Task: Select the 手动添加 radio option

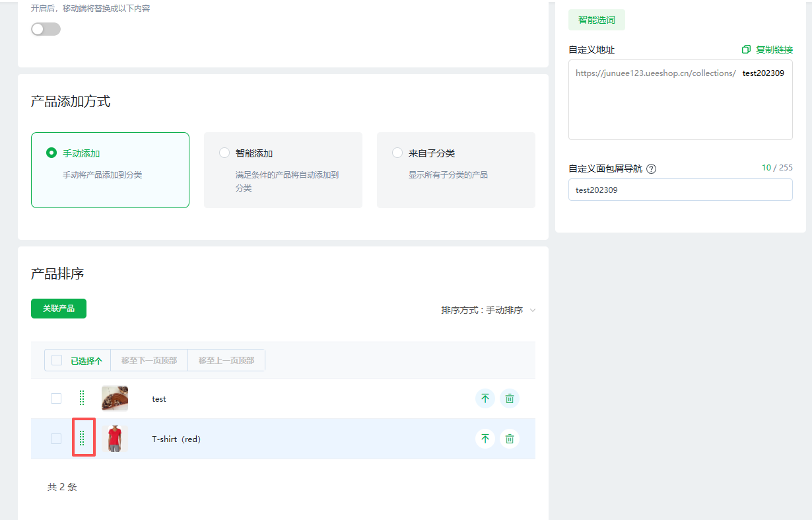Action: point(51,153)
